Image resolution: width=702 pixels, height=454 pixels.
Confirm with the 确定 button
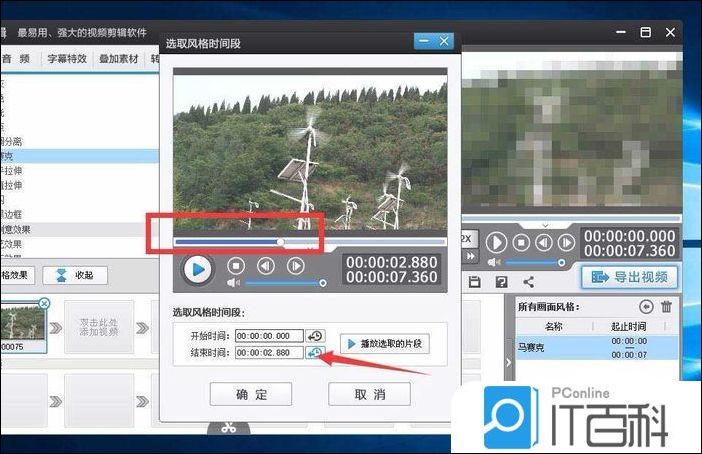[251, 394]
